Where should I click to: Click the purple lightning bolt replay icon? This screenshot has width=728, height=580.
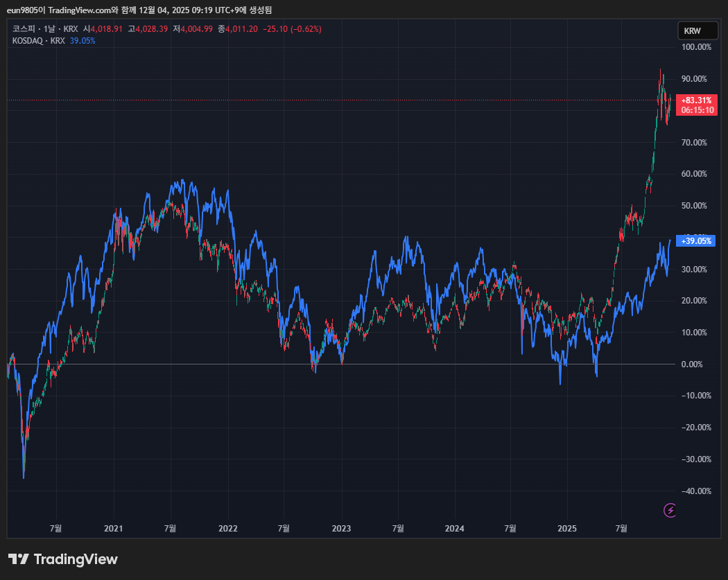click(x=670, y=511)
